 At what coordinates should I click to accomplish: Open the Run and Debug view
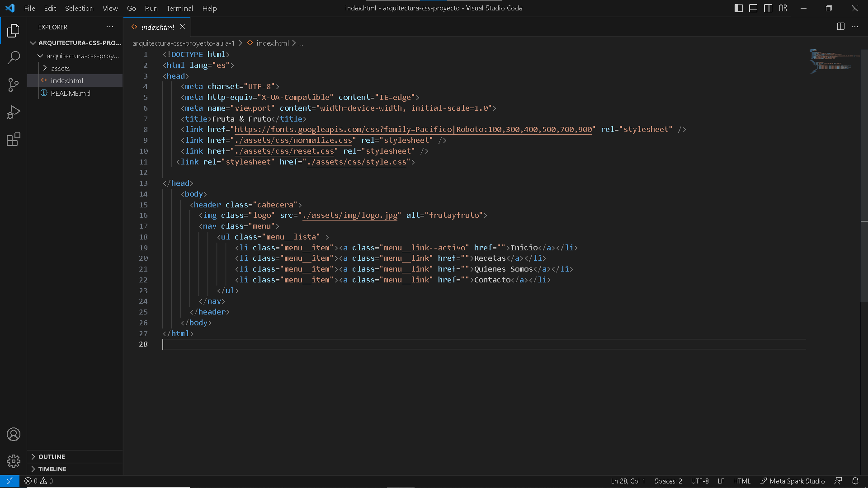(x=14, y=112)
